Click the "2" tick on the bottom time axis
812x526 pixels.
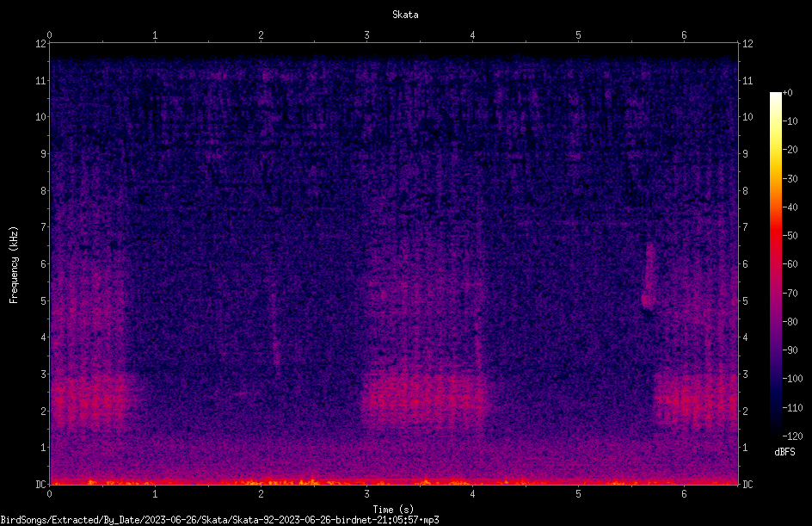click(x=261, y=494)
